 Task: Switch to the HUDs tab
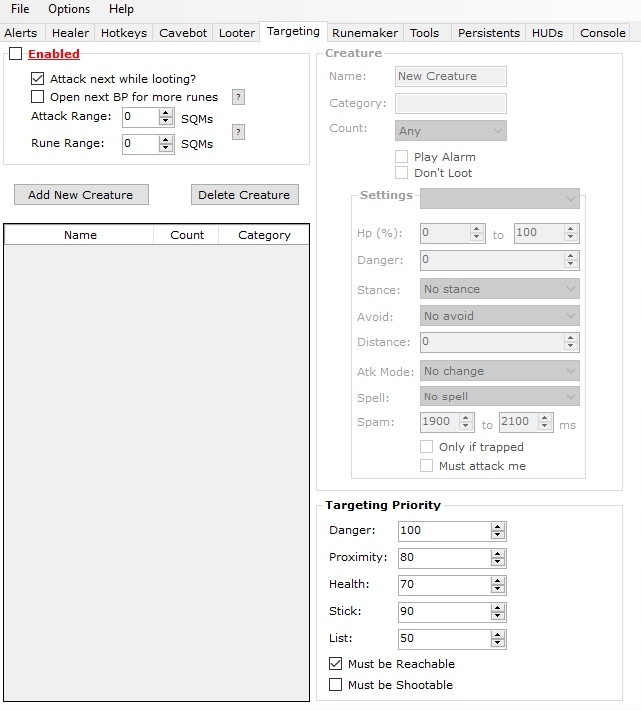pyautogui.click(x=547, y=33)
